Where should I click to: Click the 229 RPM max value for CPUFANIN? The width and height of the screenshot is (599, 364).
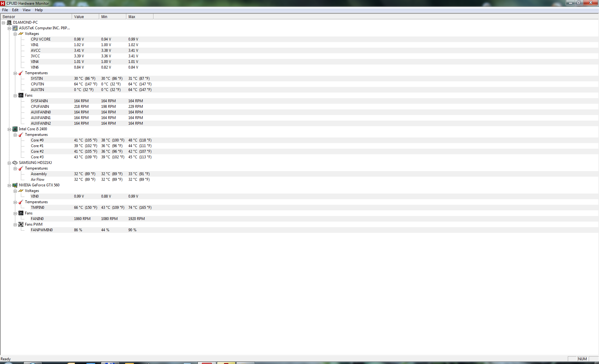coord(136,107)
